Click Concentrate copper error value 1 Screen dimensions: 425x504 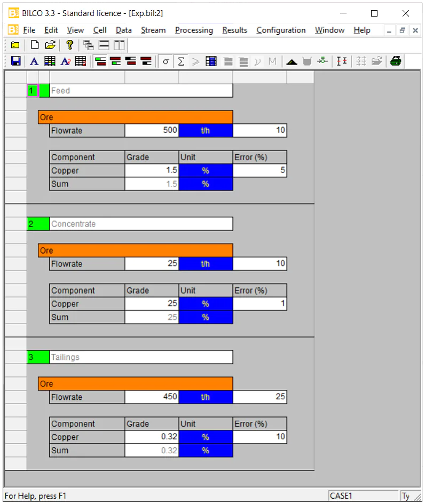point(260,304)
